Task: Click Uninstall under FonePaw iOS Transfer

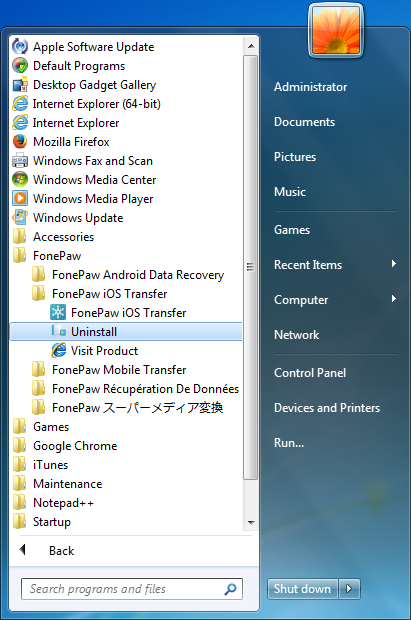Action: pyautogui.click(x=126, y=331)
